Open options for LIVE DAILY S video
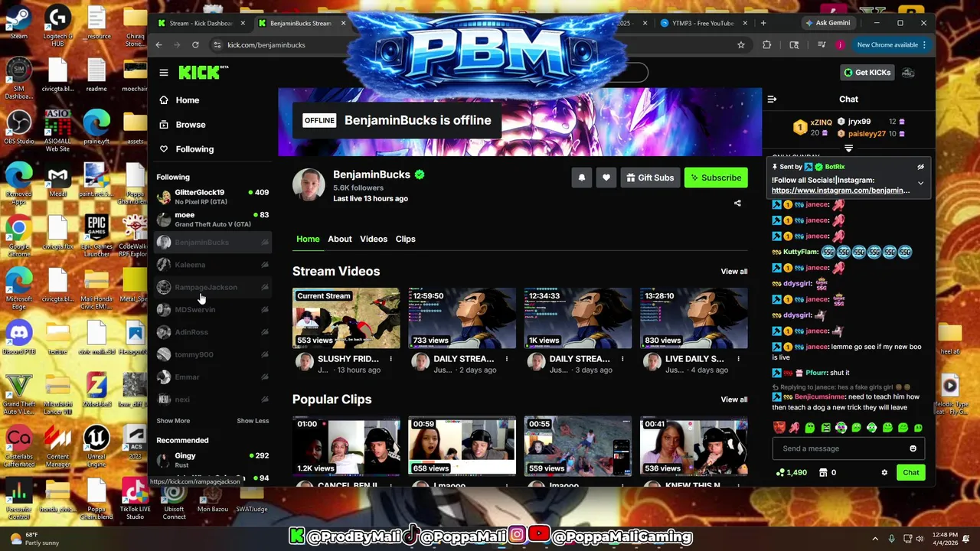 coord(737,359)
